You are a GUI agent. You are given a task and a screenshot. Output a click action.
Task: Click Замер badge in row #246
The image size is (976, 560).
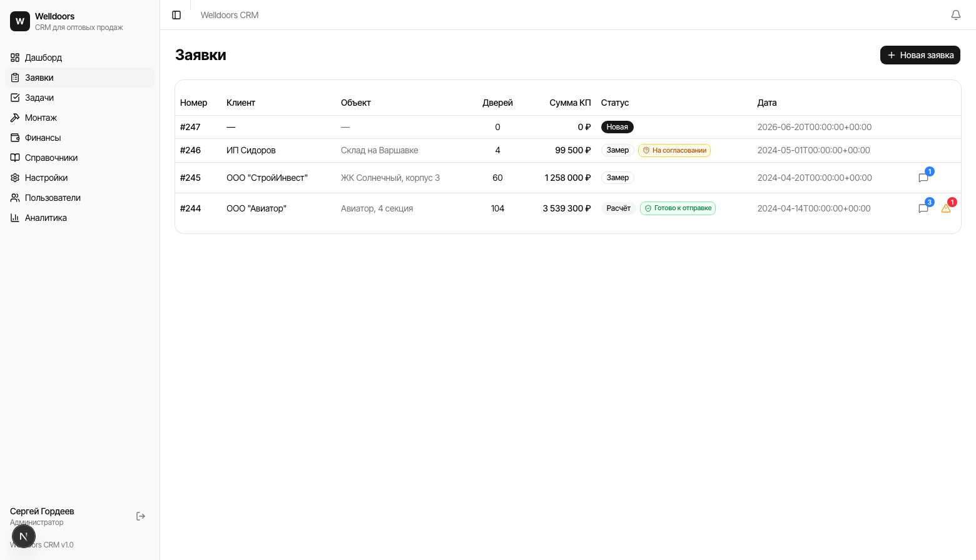(618, 150)
